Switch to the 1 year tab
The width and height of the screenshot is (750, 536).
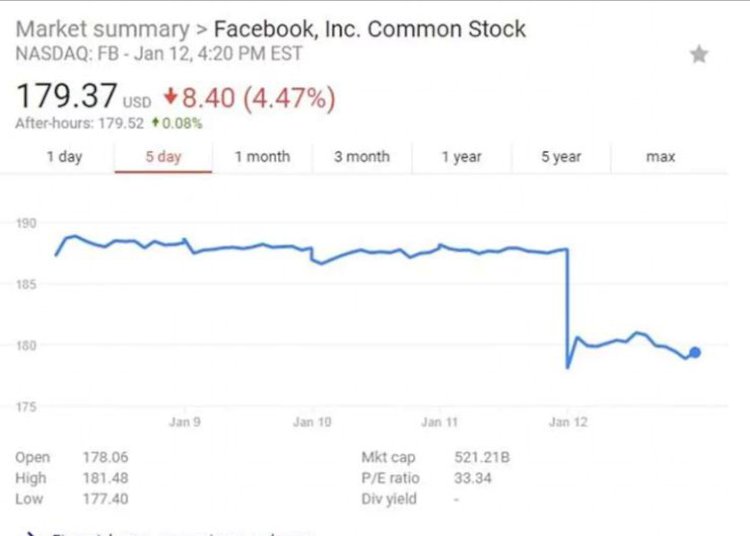click(x=461, y=157)
